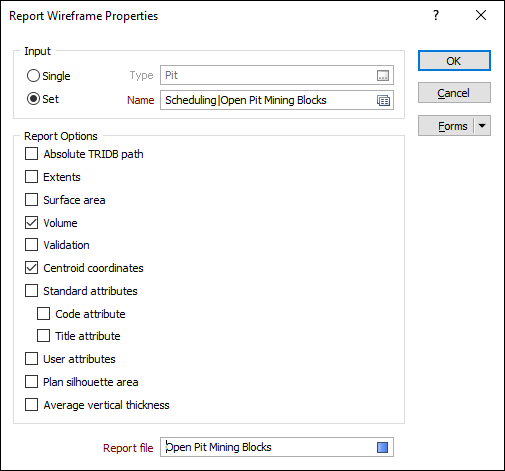505x471 pixels.
Task: Enable the Surface area checkbox
Action: [31, 200]
